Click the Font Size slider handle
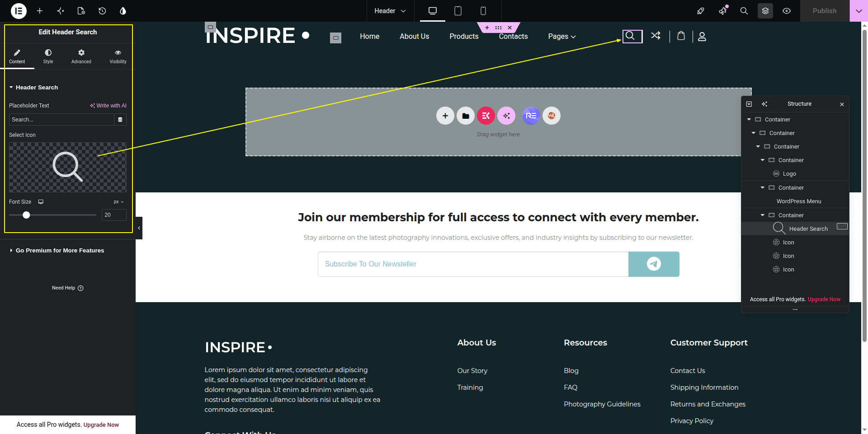 (26, 215)
